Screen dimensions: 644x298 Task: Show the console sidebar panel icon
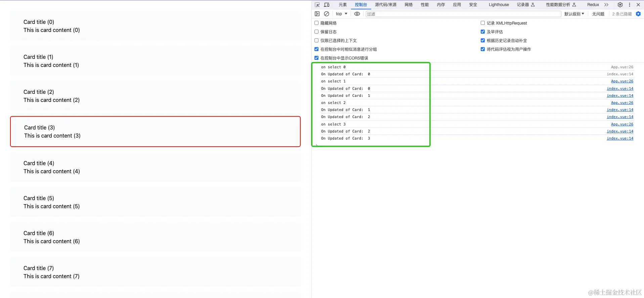click(x=317, y=14)
